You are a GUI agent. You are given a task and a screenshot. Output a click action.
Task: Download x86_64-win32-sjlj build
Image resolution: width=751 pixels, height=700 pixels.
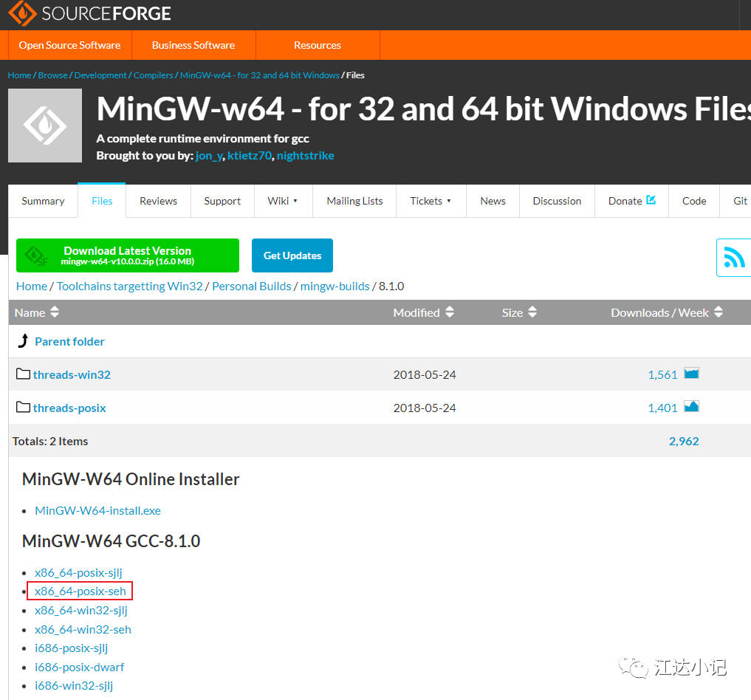[81, 611]
